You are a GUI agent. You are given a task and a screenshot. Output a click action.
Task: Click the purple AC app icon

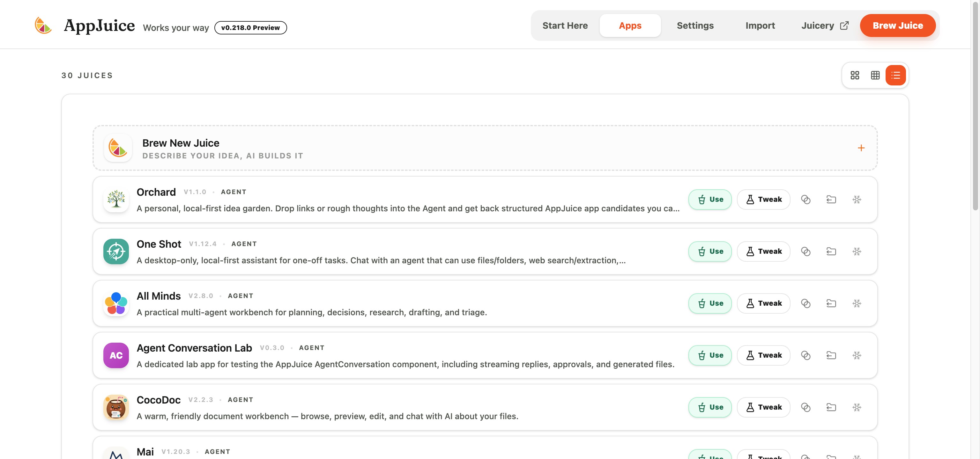coord(116,355)
